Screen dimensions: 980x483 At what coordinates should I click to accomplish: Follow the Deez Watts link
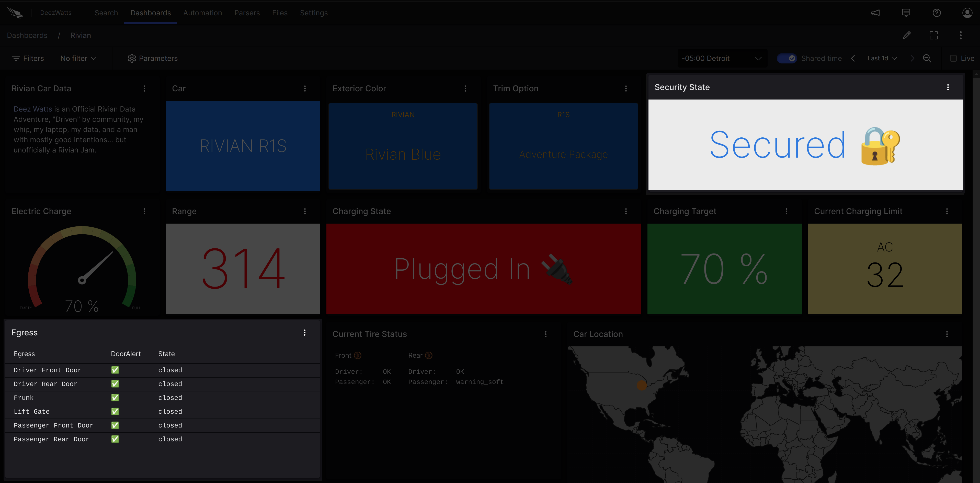[33, 109]
